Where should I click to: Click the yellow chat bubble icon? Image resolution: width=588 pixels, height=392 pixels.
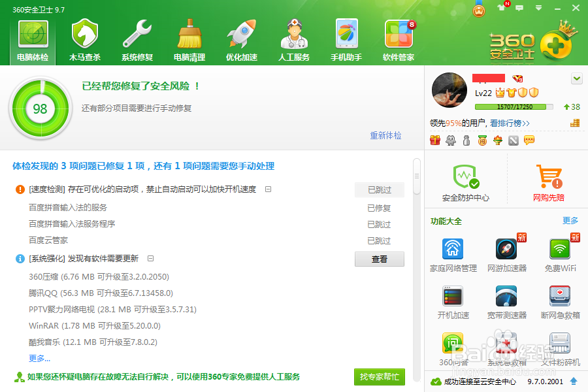click(529, 140)
